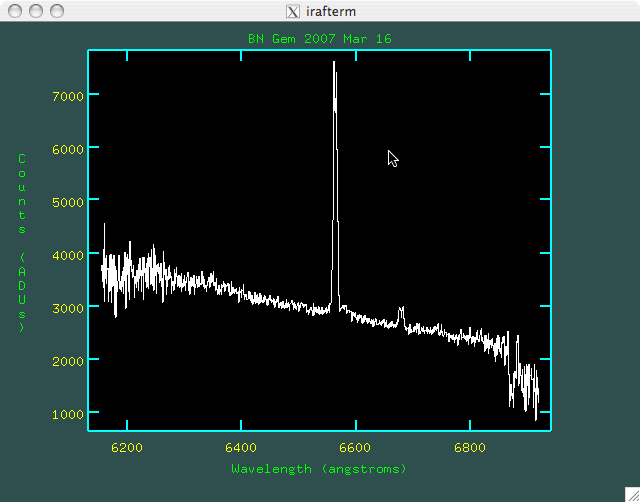The width and height of the screenshot is (640, 502).
Task: Click the 4000 counts tick label
Action: (x=68, y=255)
